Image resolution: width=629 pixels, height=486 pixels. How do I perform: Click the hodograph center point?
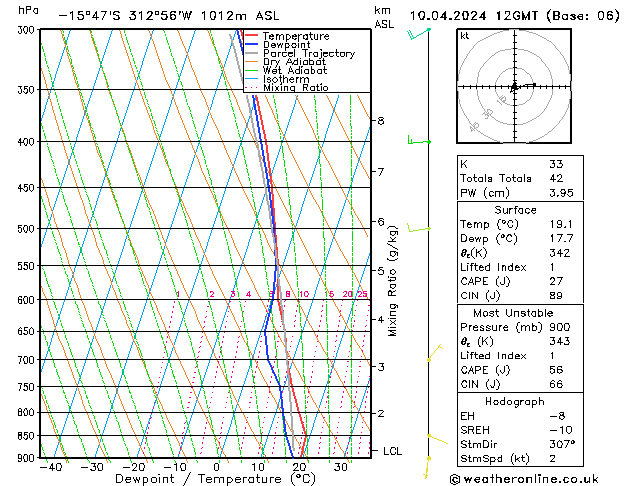(514, 87)
